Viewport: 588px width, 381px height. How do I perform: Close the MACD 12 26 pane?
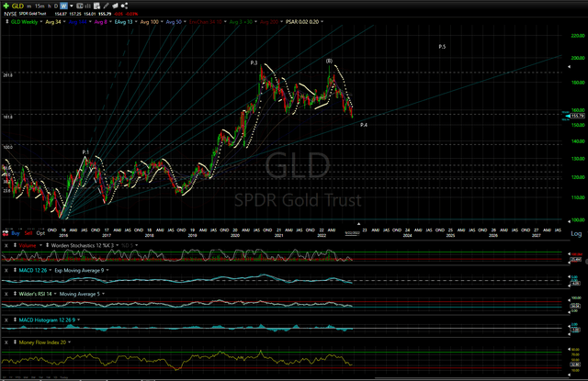point(6,270)
